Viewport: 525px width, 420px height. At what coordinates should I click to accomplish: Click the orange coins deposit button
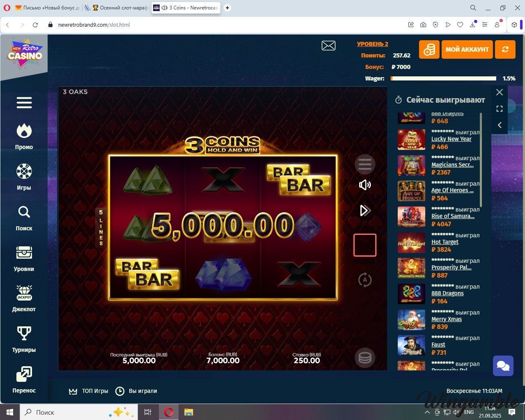pos(429,50)
